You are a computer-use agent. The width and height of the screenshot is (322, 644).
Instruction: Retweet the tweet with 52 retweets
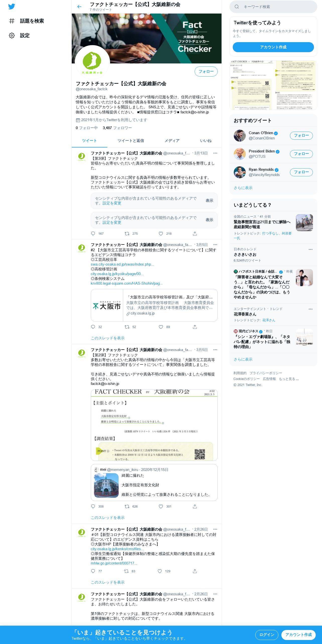127,327
